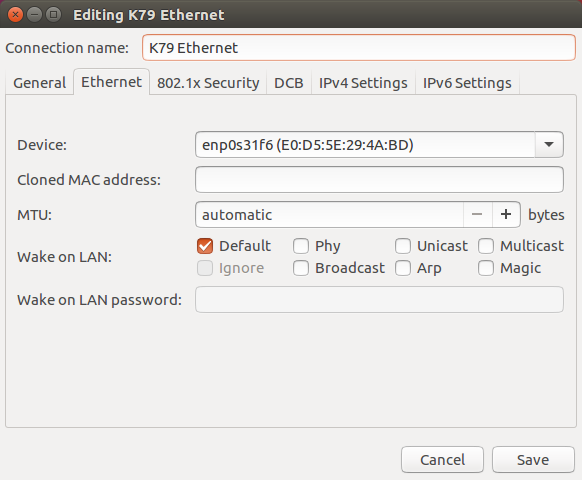Enable Broadcast wake on LAN
The height and width of the screenshot is (480, 582).
coord(301,268)
